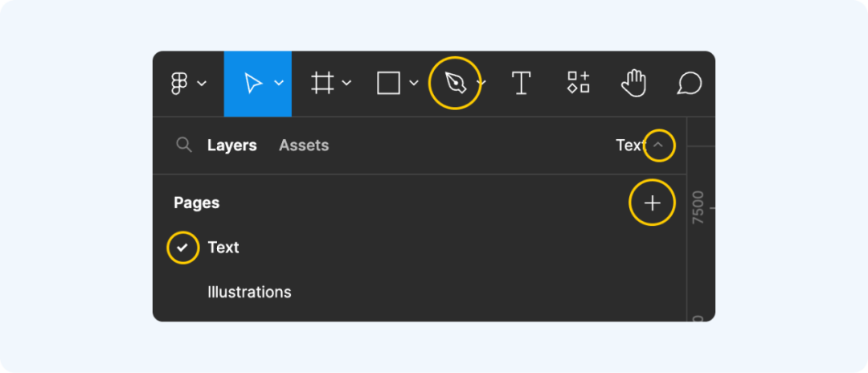The image size is (868, 373).
Task: Switch to the Assets tab
Action: pyautogui.click(x=304, y=146)
